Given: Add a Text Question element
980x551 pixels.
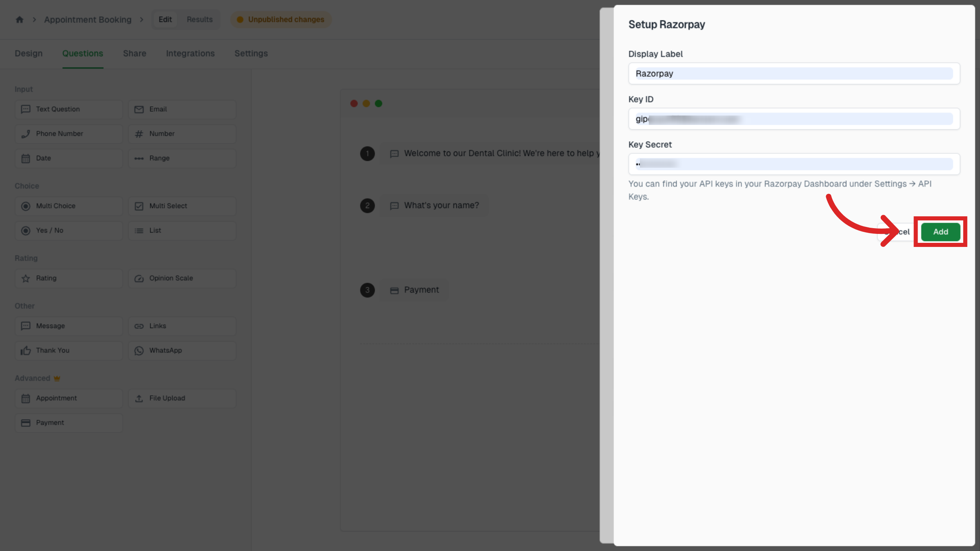Looking at the screenshot, I should point(69,109).
